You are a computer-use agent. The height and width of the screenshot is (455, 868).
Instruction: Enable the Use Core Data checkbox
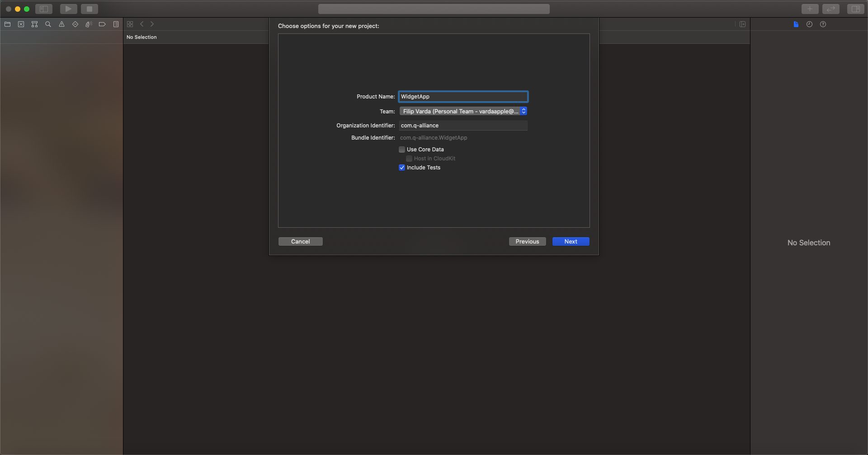tap(402, 150)
